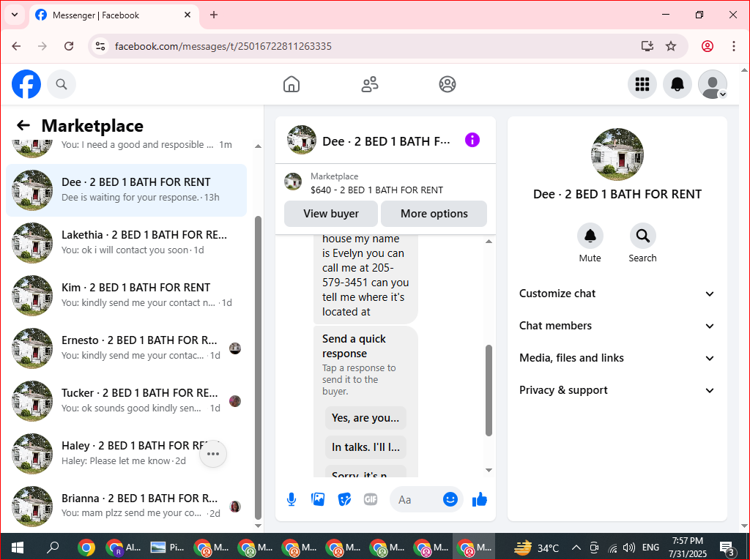Click View buyer button
The width and height of the screenshot is (750, 560).
coord(331,214)
